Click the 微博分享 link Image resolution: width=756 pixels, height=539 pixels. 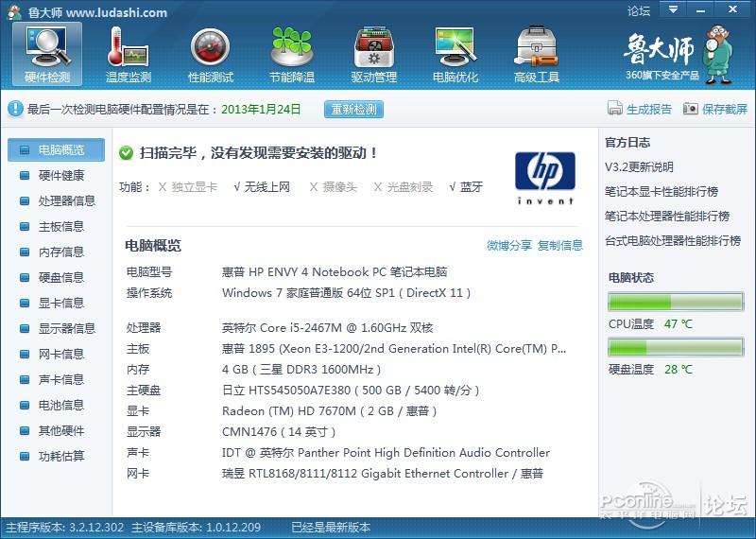509,246
